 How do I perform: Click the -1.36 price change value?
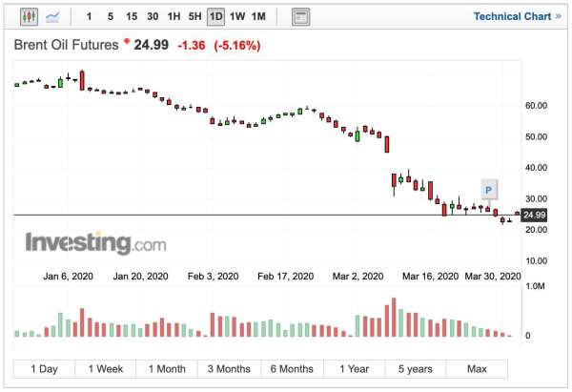[x=192, y=46]
